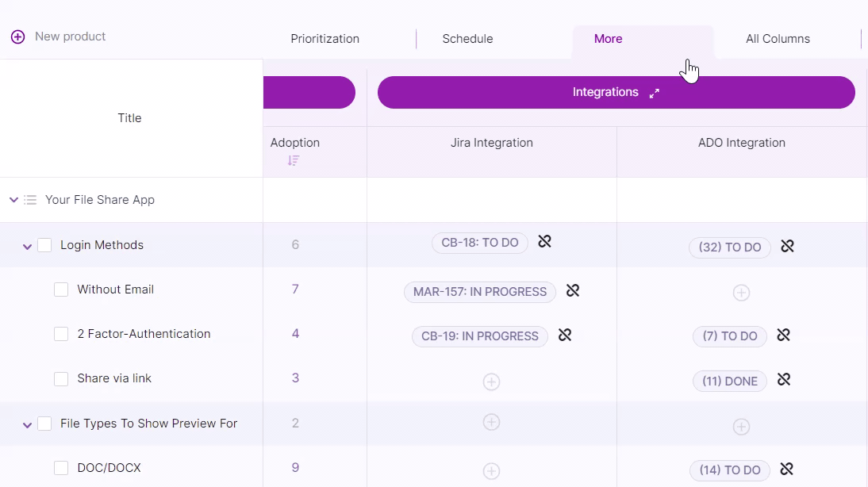Open the CB-19: IN PROGRESS Jira badge

(479, 336)
